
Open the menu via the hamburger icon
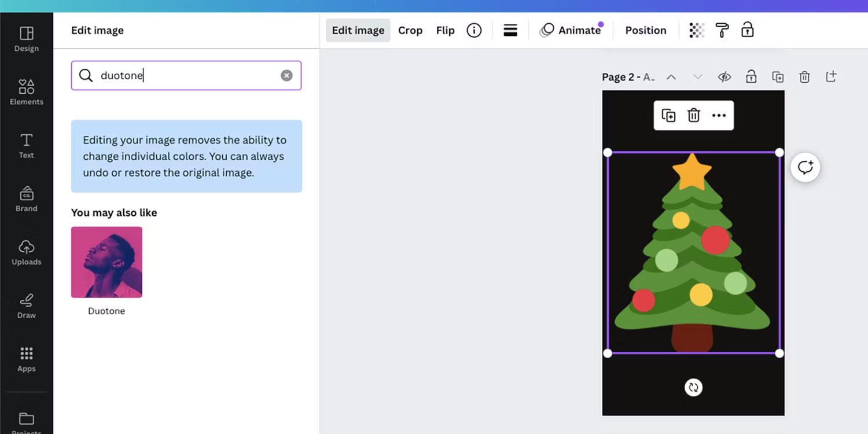(x=510, y=30)
